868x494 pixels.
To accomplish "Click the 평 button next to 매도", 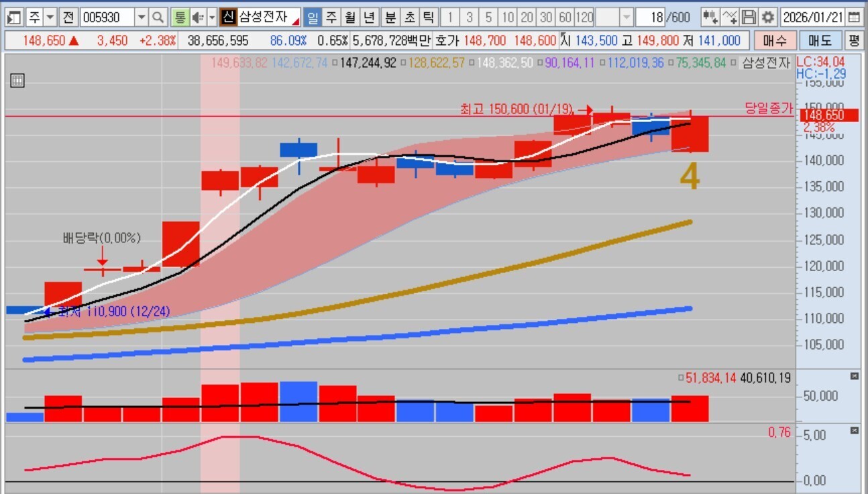I will pos(854,40).
